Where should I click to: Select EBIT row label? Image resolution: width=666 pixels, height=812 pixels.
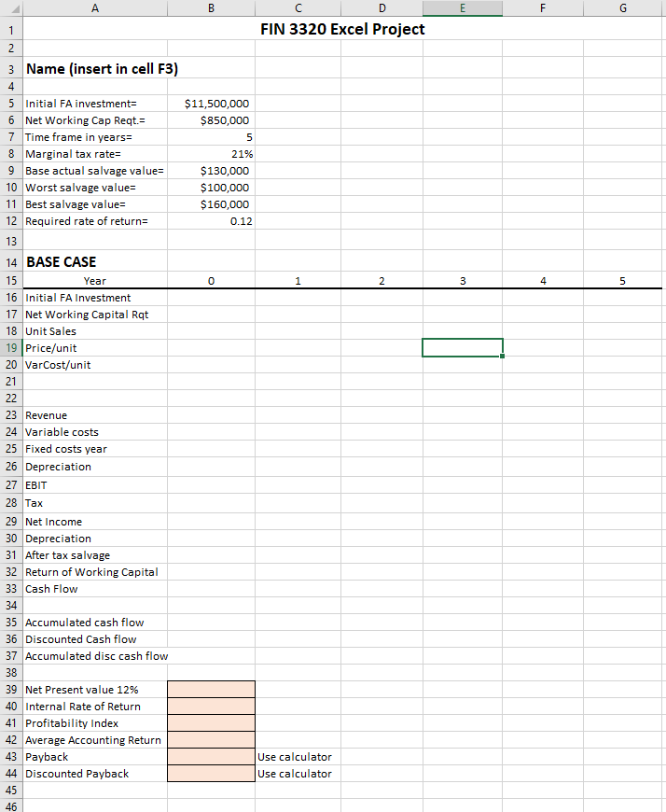(x=36, y=485)
